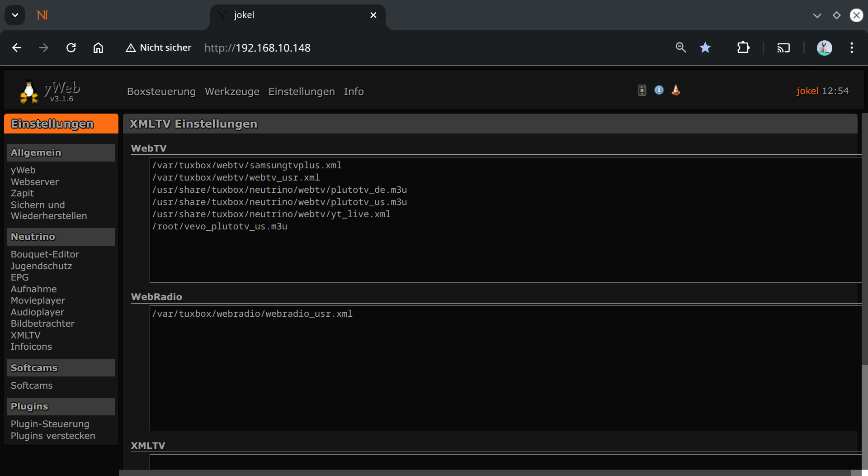This screenshot has width=868, height=476.
Task: Open the Einstellungen top menu
Action: coord(302,92)
